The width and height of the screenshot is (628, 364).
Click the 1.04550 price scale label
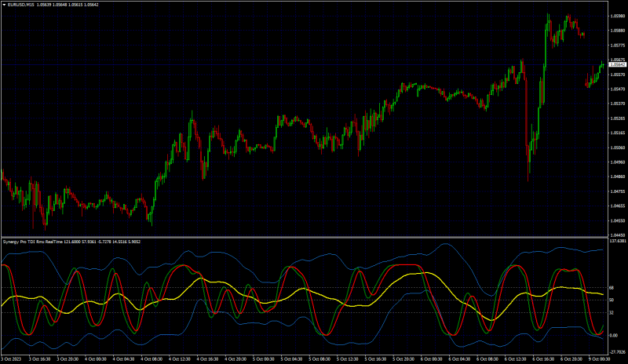(x=617, y=220)
